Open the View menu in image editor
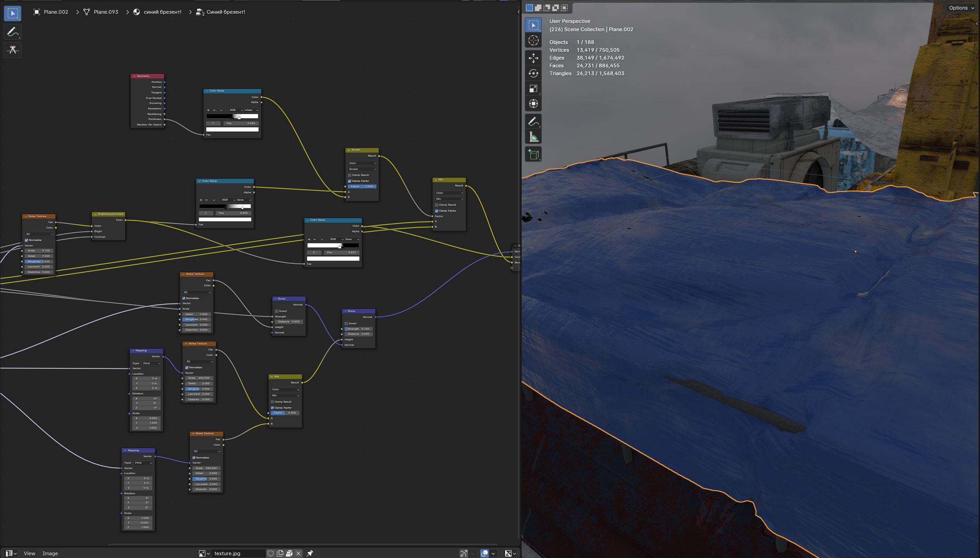Image resolution: width=980 pixels, height=558 pixels. [29, 553]
